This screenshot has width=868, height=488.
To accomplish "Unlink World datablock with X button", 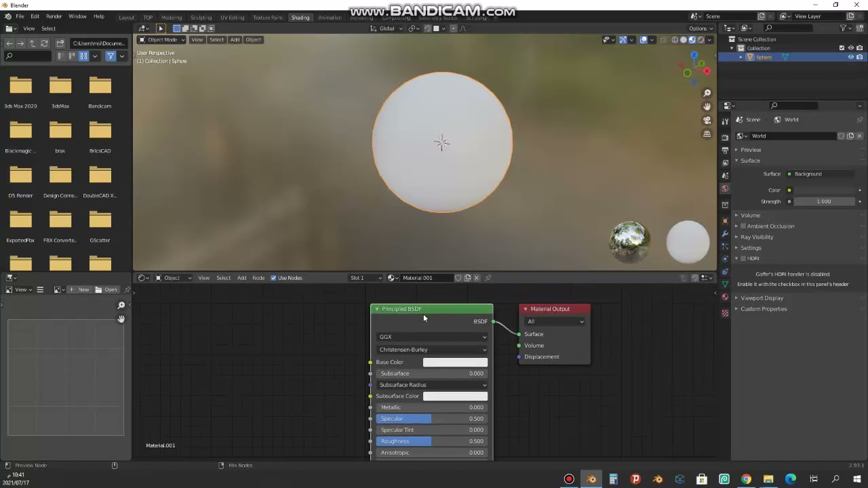I will [859, 136].
